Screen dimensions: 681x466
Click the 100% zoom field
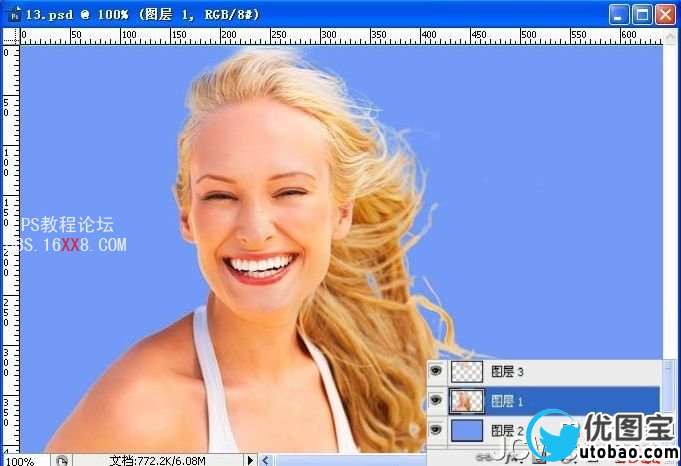pyautogui.click(x=22, y=461)
